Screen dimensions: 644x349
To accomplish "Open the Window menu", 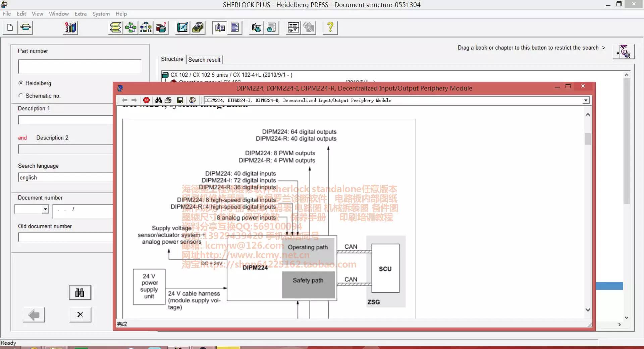I will click(x=59, y=14).
